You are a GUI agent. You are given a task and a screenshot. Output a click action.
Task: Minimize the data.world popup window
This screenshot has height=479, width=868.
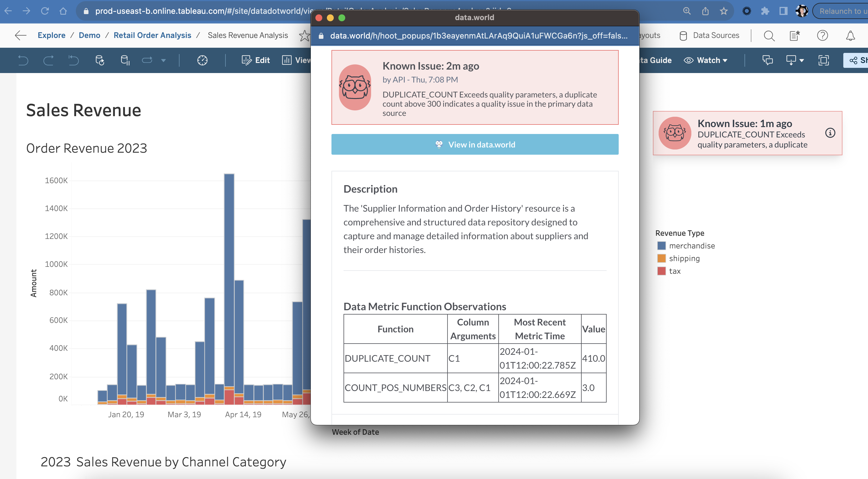coord(330,18)
